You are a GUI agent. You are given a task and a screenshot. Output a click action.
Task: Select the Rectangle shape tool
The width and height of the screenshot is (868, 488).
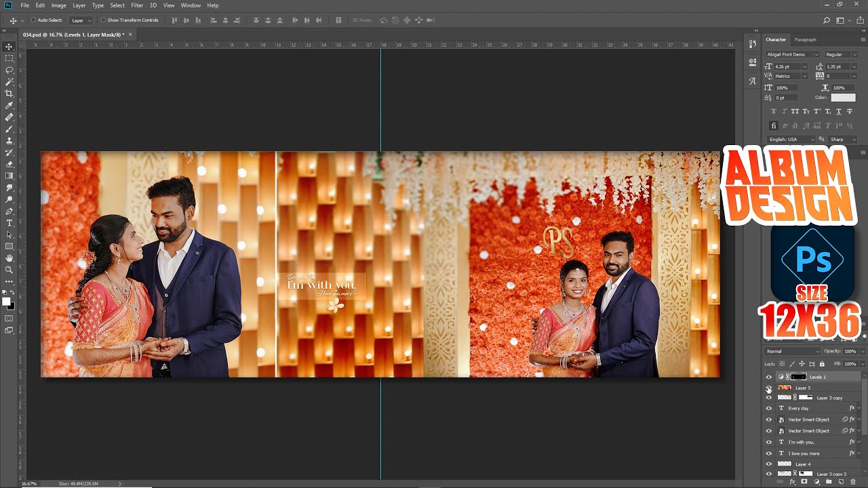(x=9, y=246)
